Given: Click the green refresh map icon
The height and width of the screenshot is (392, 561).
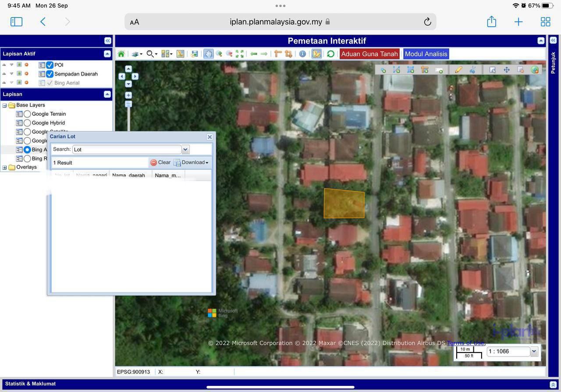Looking at the screenshot, I should [330, 54].
